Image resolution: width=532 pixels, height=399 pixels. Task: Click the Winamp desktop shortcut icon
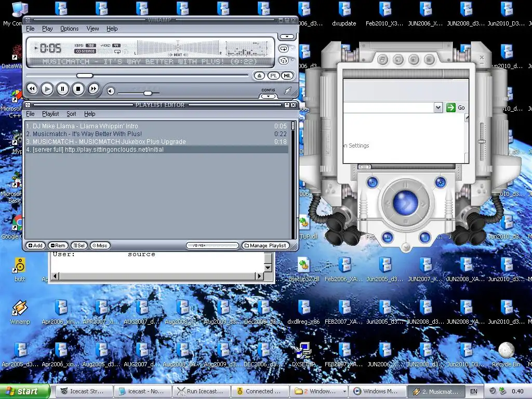pyautogui.click(x=20, y=312)
